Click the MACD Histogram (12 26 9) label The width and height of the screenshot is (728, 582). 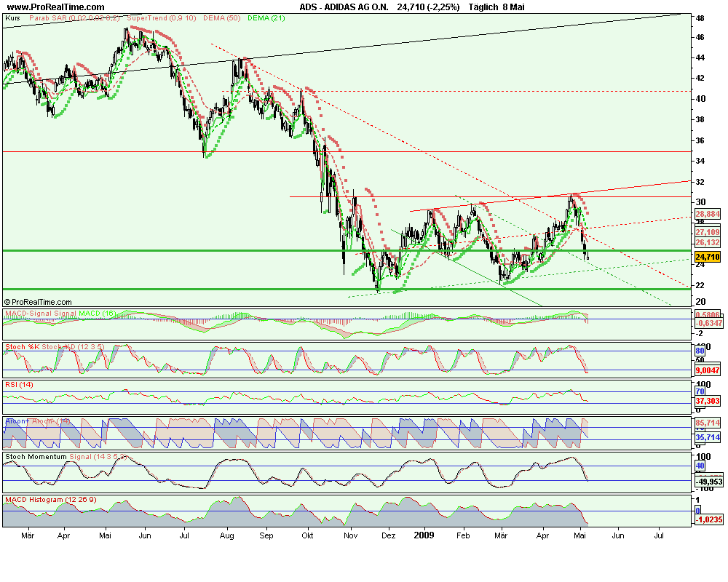coord(50,500)
